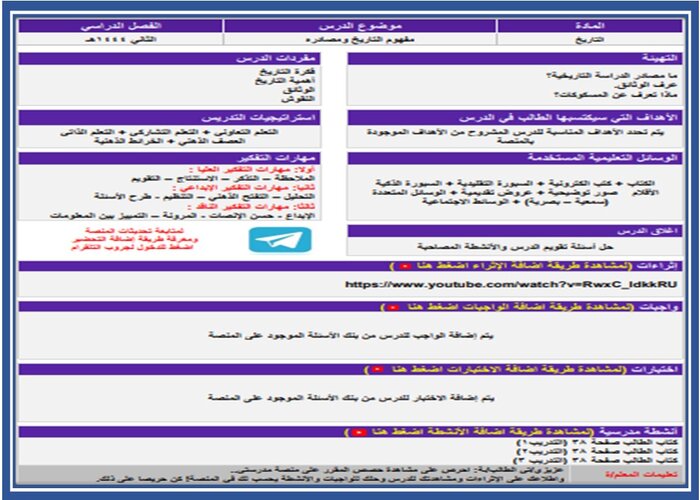Select the vocabulary item 'فكرة التاريخ'

click(x=287, y=71)
